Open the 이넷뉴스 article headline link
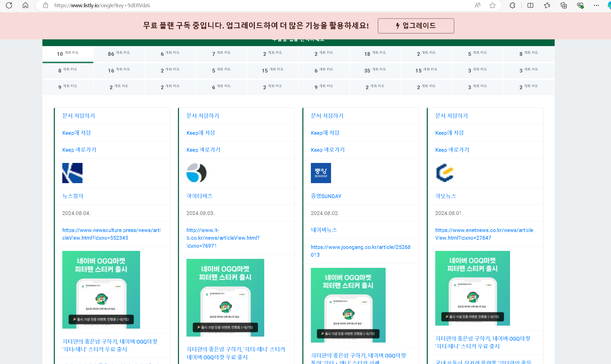Screen dimensions: 611x364 pyautogui.click(x=483, y=342)
